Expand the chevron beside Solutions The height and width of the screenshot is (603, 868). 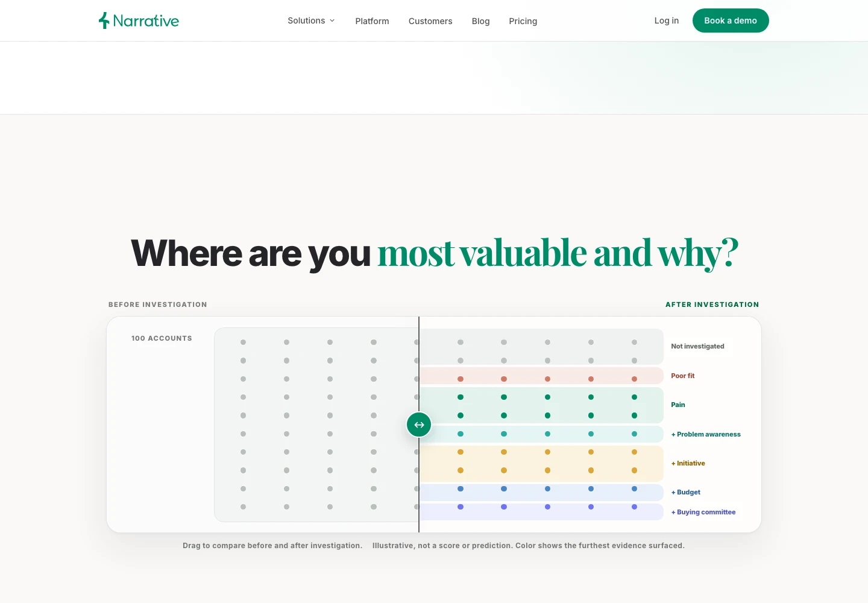click(332, 21)
